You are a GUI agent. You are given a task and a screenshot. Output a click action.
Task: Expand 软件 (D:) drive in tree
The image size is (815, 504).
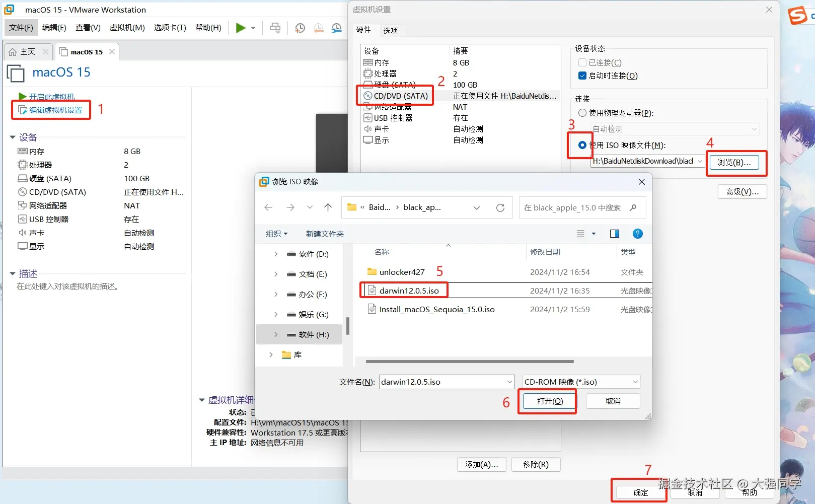coord(275,254)
